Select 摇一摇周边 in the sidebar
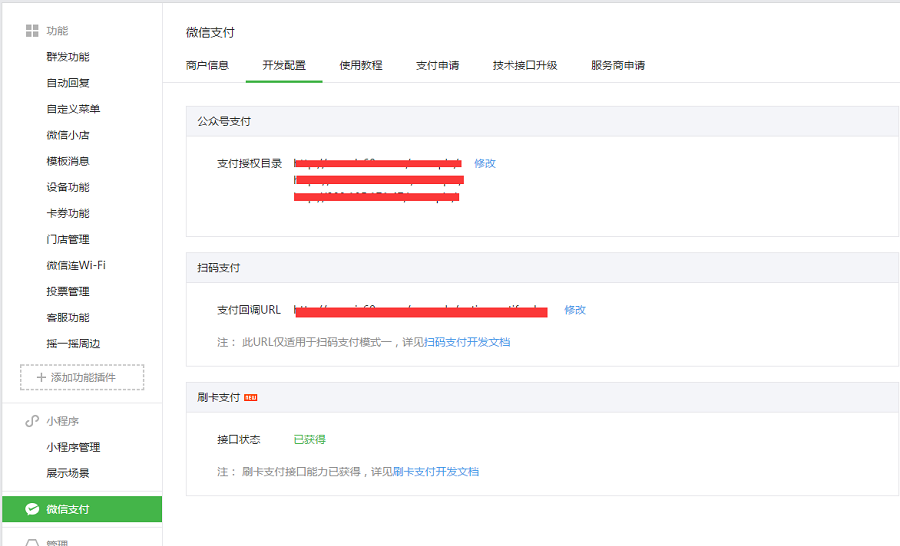The width and height of the screenshot is (900, 546). point(73,344)
